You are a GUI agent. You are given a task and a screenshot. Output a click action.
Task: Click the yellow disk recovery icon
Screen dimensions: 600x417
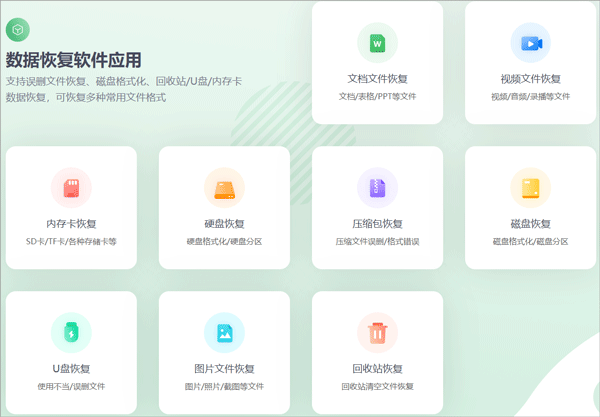tap(530, 187)
